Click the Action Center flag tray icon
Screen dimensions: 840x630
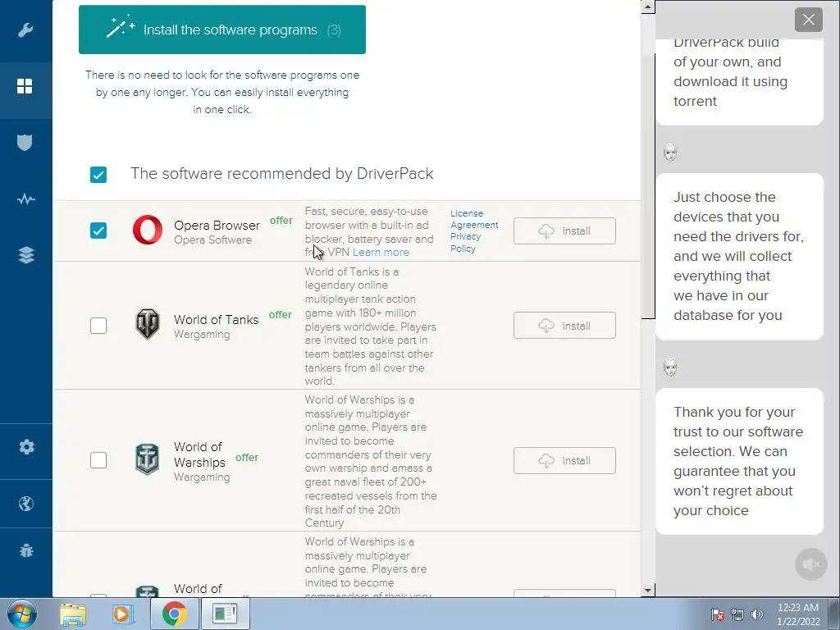point(718,614)
